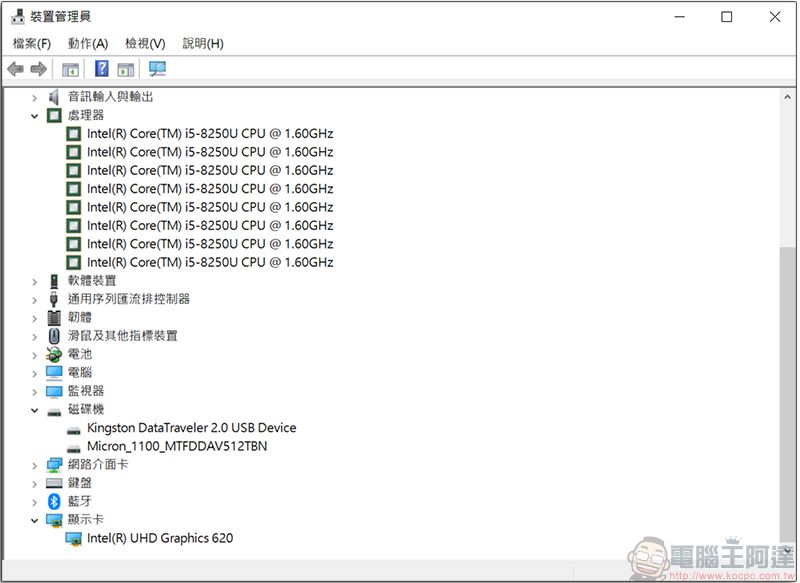Click the Back arrow in the toolbar
The width and height of the screenshot is (800, 583).
coord(15,69)
